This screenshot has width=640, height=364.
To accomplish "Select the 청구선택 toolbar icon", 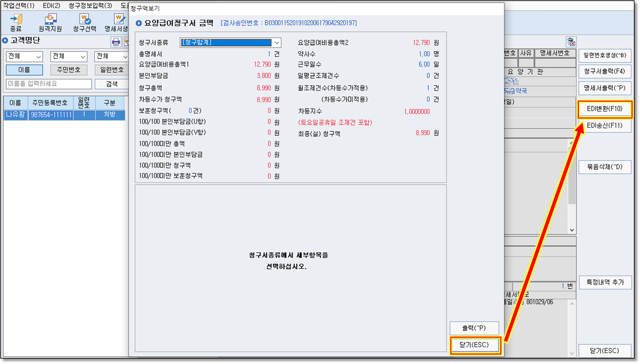I will coord(85,20).
